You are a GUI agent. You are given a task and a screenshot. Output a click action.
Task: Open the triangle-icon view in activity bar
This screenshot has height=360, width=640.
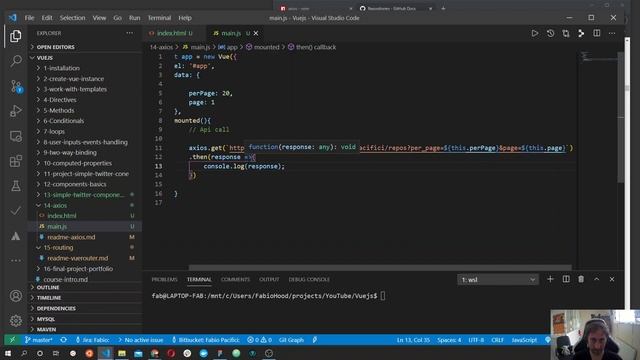click(x=16, y=236)
